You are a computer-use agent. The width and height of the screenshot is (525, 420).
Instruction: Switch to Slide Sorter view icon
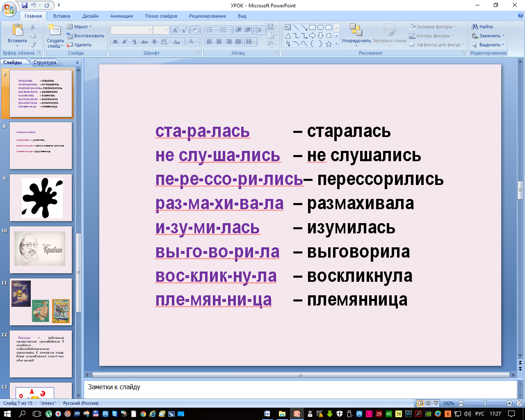[x=428, y=403]
